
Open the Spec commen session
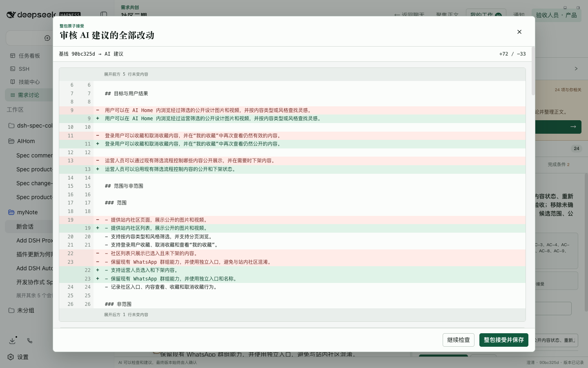pos(34,155)
